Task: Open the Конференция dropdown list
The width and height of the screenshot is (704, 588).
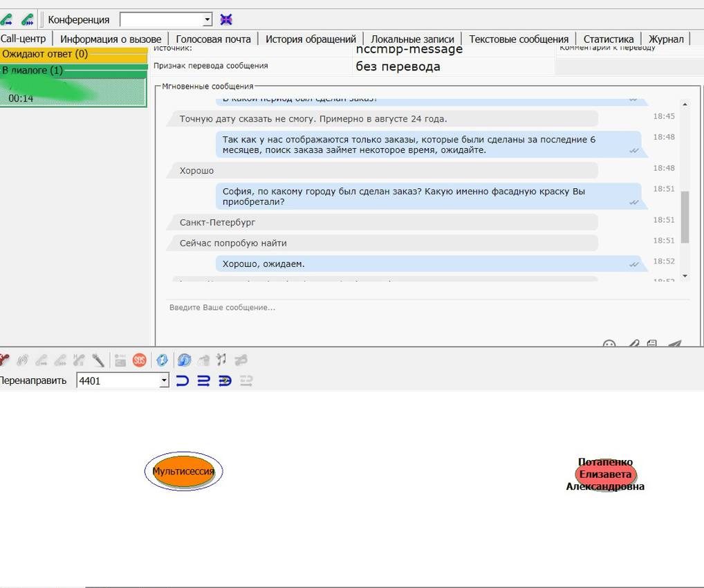Action: [207, 20]
